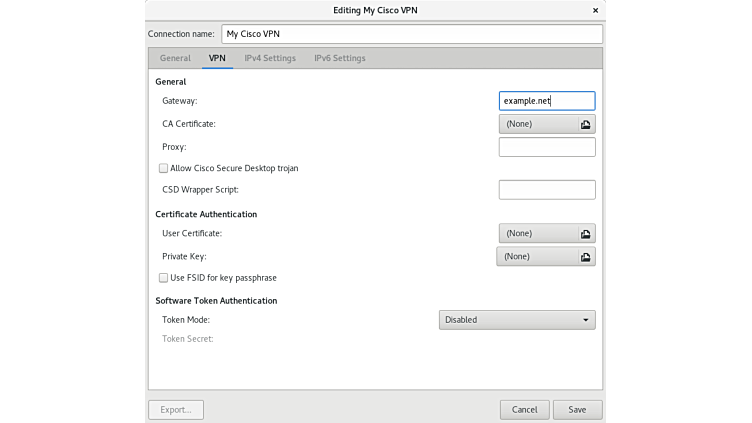Select the VPN tab

217,58
